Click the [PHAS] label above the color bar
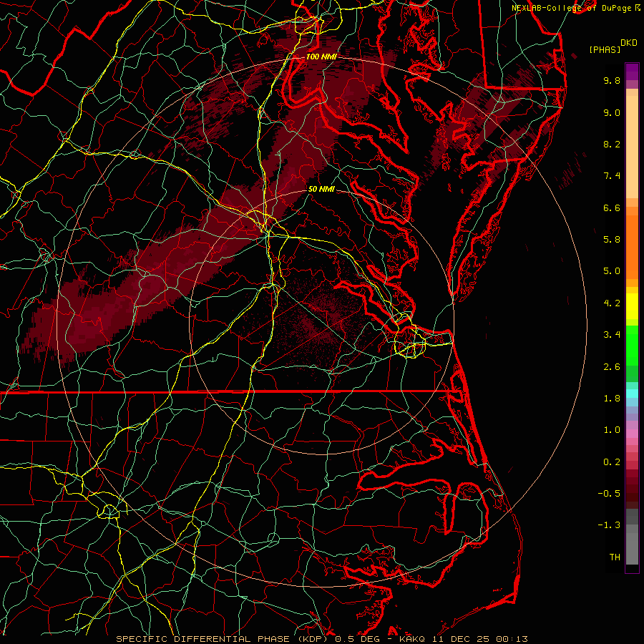The width and height of the screenshot is (644, 644). click(605, 49)
